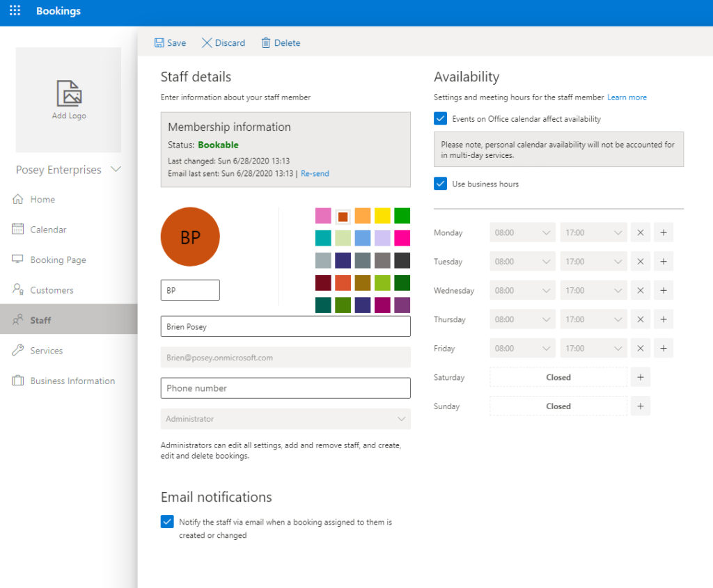Expand the Posey Enterprises business dropdown
Screen dimensions: 713x588
[116, 169]
